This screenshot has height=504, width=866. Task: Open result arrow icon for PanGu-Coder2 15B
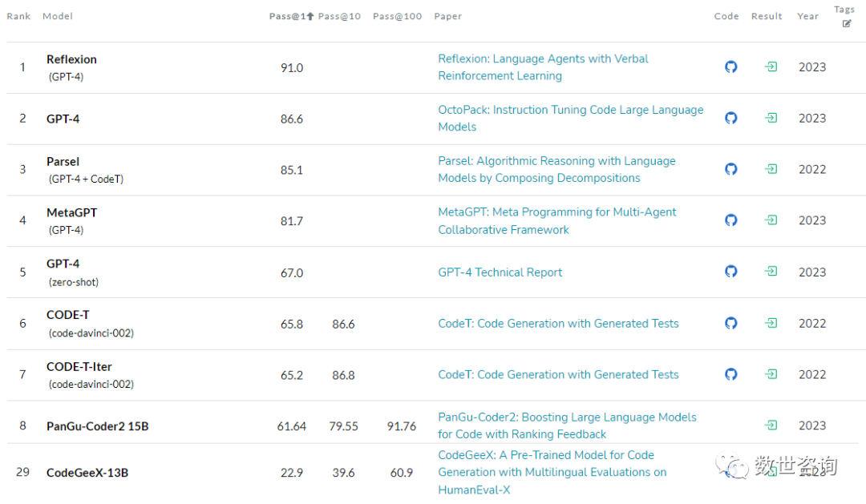(771, 425)
